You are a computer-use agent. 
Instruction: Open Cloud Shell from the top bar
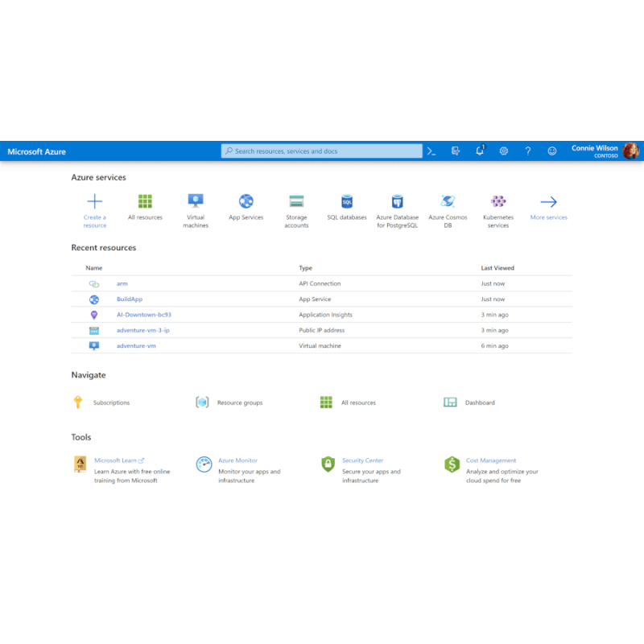pos(431,151)
